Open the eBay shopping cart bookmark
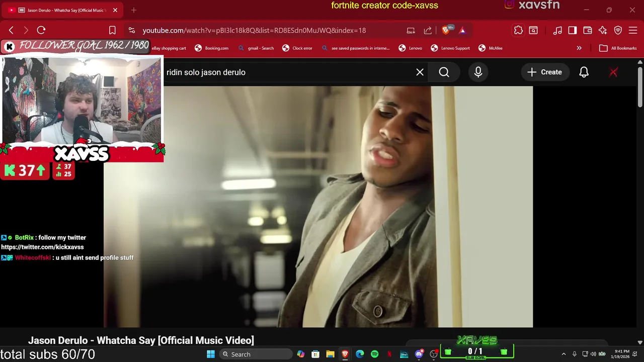The width and height of the screenshot is (644, 362). [x=169, y=48]
